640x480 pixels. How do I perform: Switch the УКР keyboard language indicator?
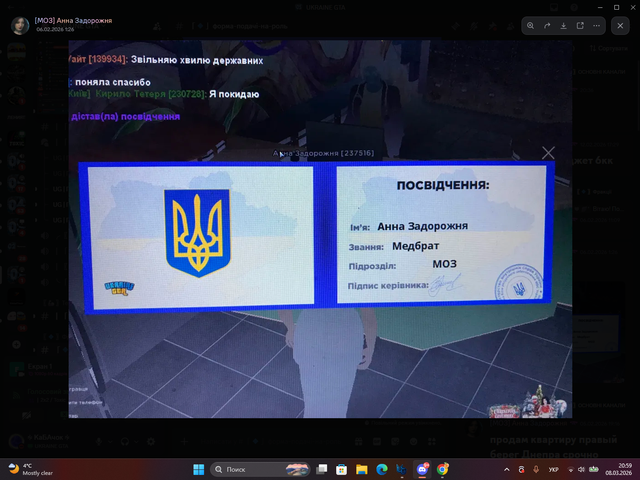553,470
